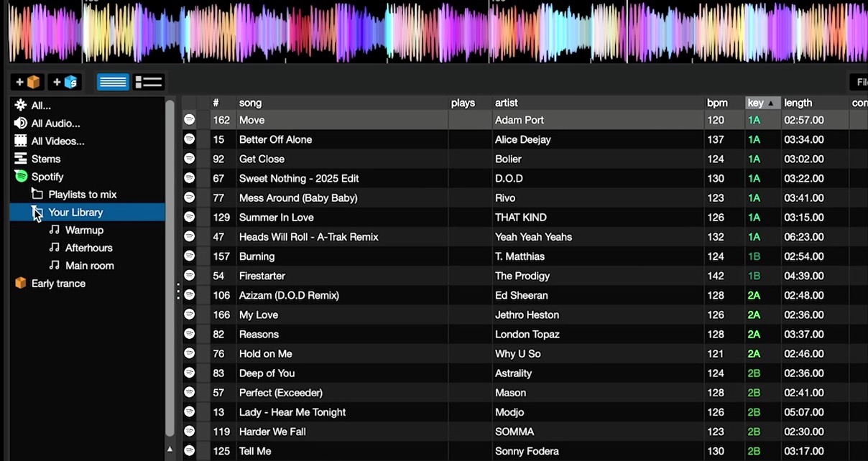
Task: Click the sidebar vertical scrollbar
Action: coord(170,267)
